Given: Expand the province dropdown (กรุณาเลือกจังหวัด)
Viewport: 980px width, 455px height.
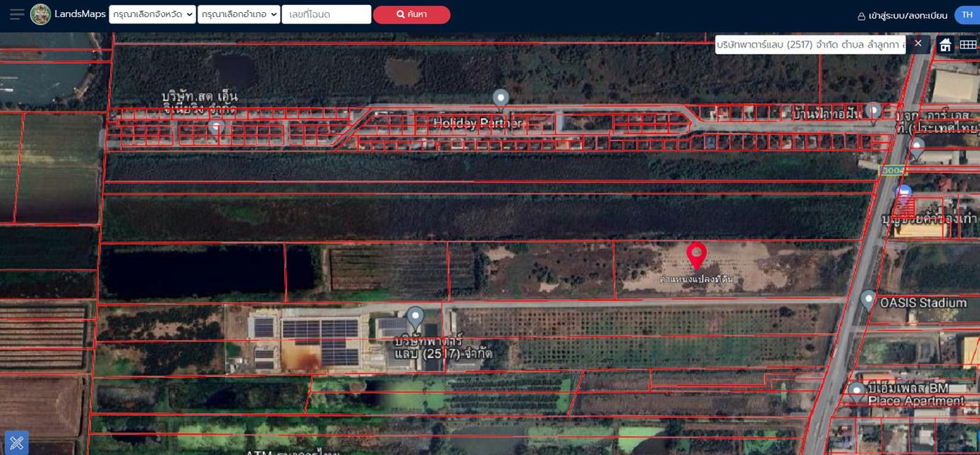Looking at the screenshot, I should coord(152,14).
